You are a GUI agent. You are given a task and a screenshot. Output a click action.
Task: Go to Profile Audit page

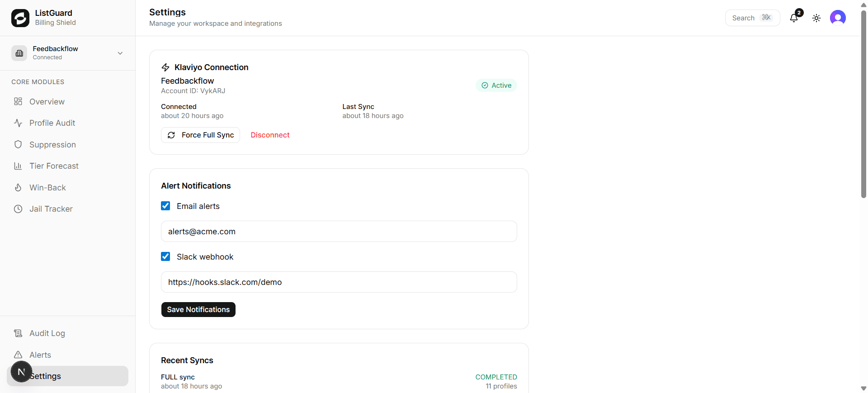pyautogui.click(x=52, y=123)
